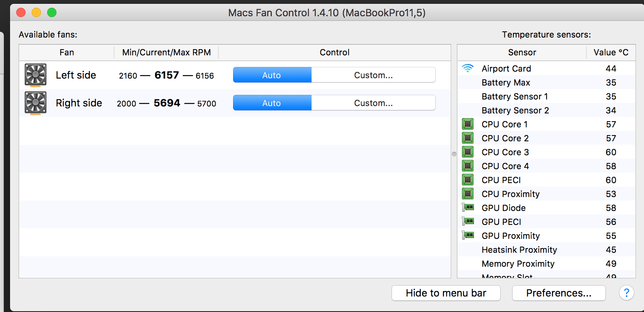644x312 pixels.
Task: Set Right side fan to Auto
Action: (272, 103)
